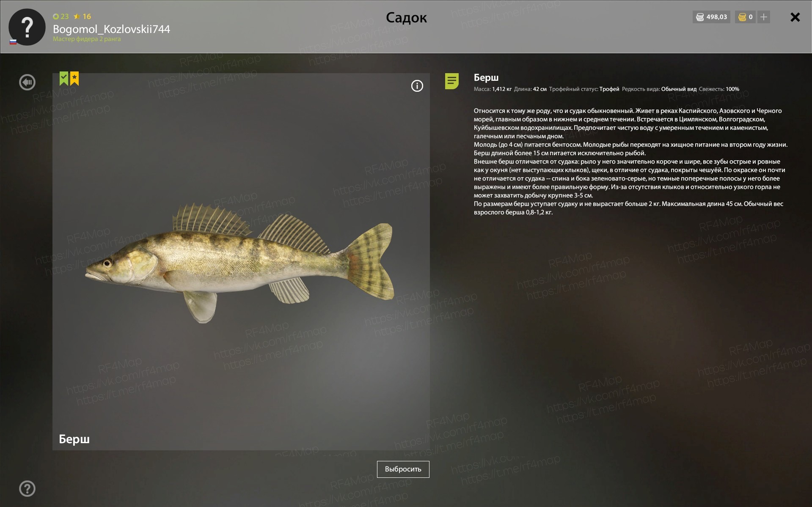The image size is (812, 507).
Task: Click the player level 23 indicator
Action: (x=61, y=16)
